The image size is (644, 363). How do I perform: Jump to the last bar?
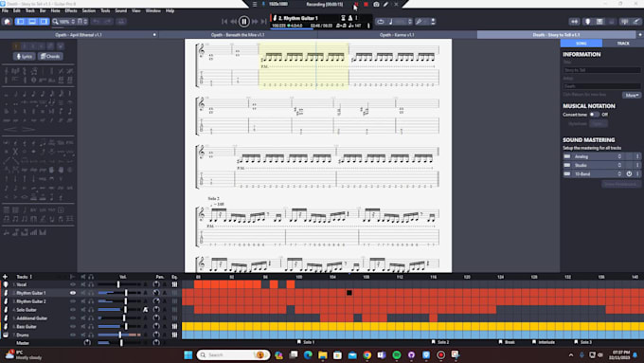pos(263,22)
